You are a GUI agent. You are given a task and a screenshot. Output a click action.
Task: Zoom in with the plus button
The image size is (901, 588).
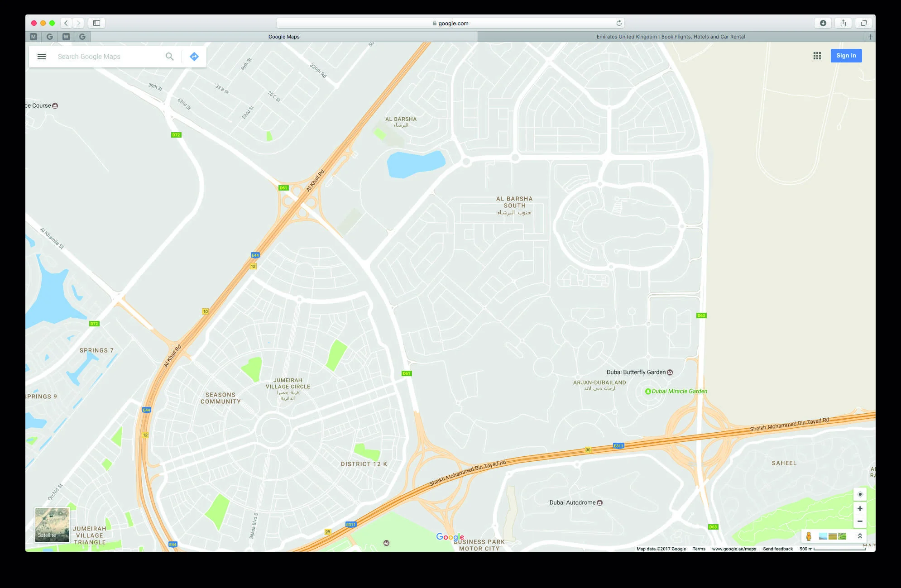click(860, 508)
